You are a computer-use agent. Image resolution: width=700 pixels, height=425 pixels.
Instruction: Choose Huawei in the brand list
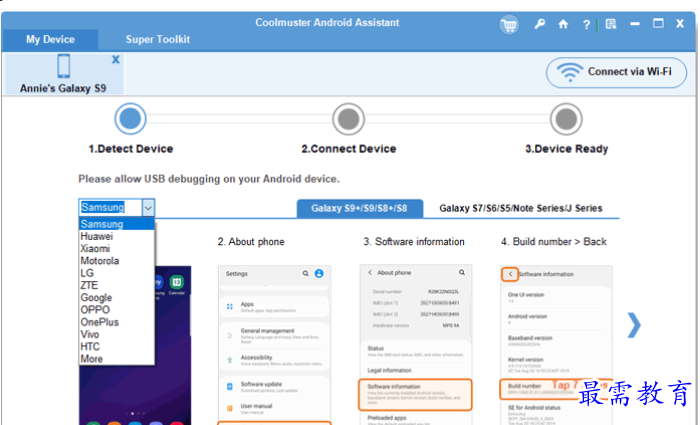pos(117,236)
